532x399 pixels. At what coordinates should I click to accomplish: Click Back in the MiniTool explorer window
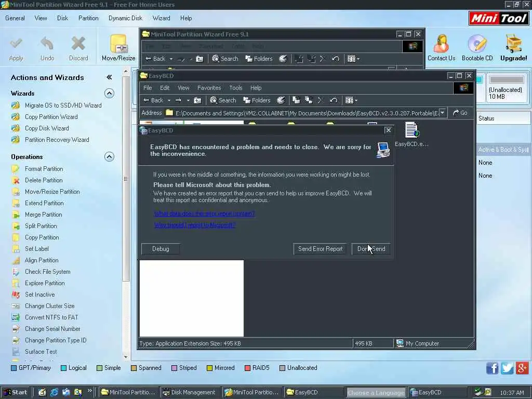pos(155,59)
